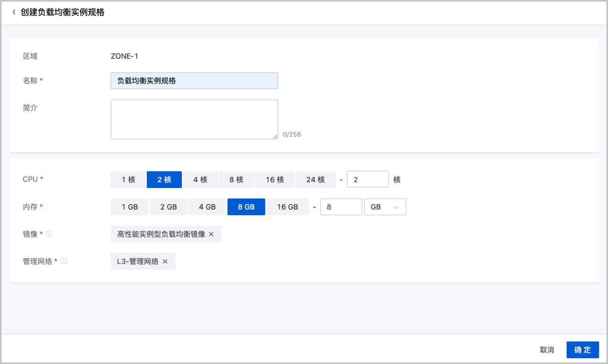The width and height of the screenshot is (608, 364).
Task: Remove the L3-管理网络 network tag
Action: (x=165, y=262)
